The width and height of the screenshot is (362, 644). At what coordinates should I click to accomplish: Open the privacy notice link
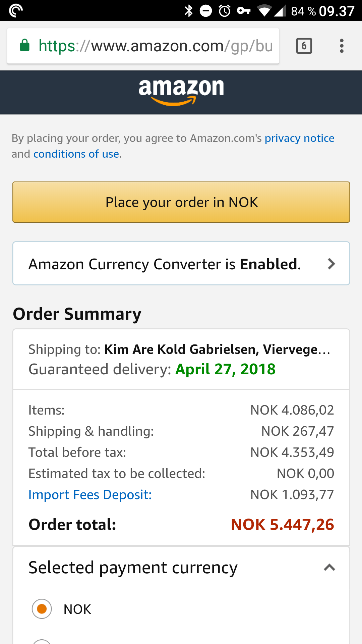299,138
